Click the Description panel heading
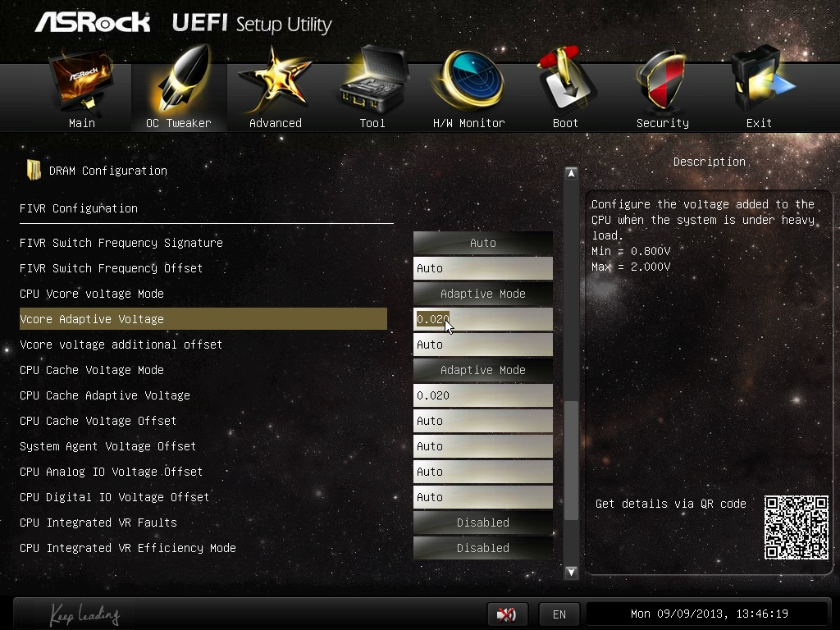This screenshot has width=840, height=630. point(710,162)
